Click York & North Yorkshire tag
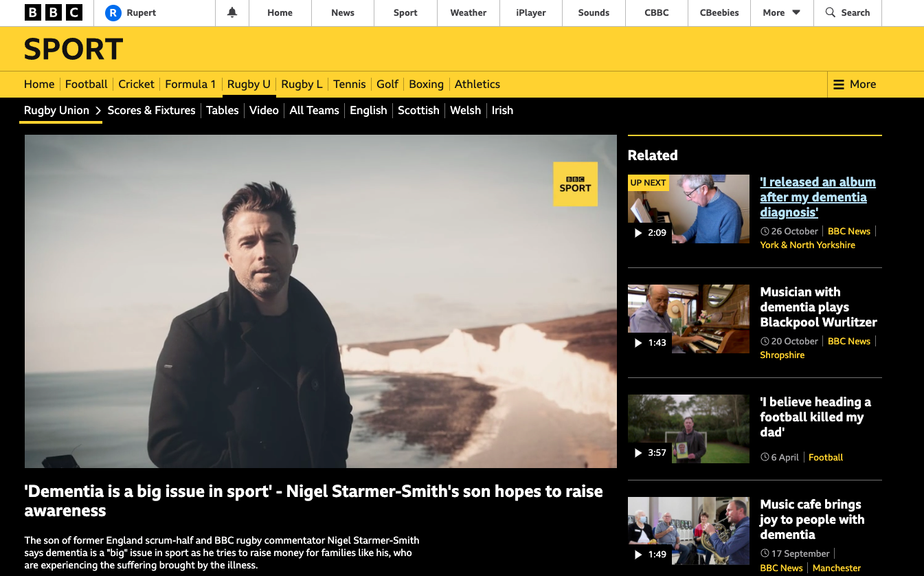The height and width of the screenshot is (576, 924). coord(807,245)
